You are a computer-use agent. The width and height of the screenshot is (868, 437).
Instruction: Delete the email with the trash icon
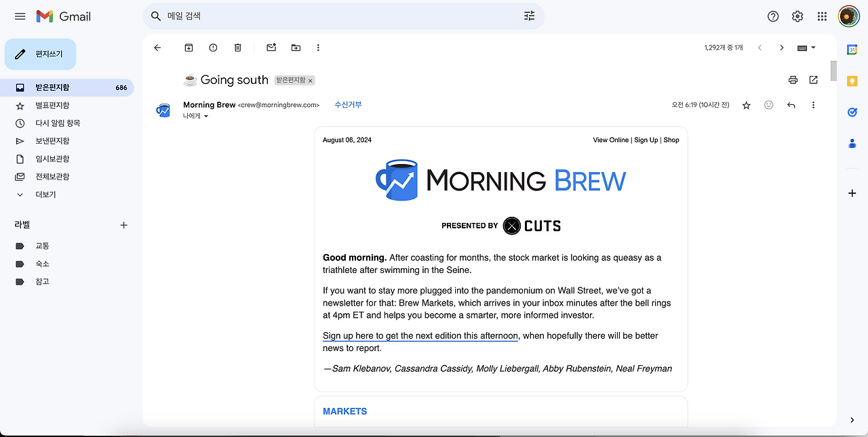point(237,47)
